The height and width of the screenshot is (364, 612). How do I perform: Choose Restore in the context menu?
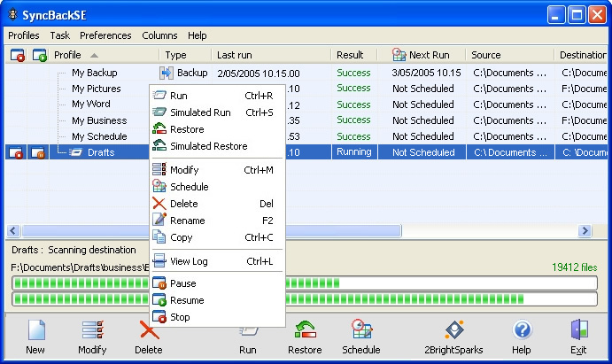(217, 129)
